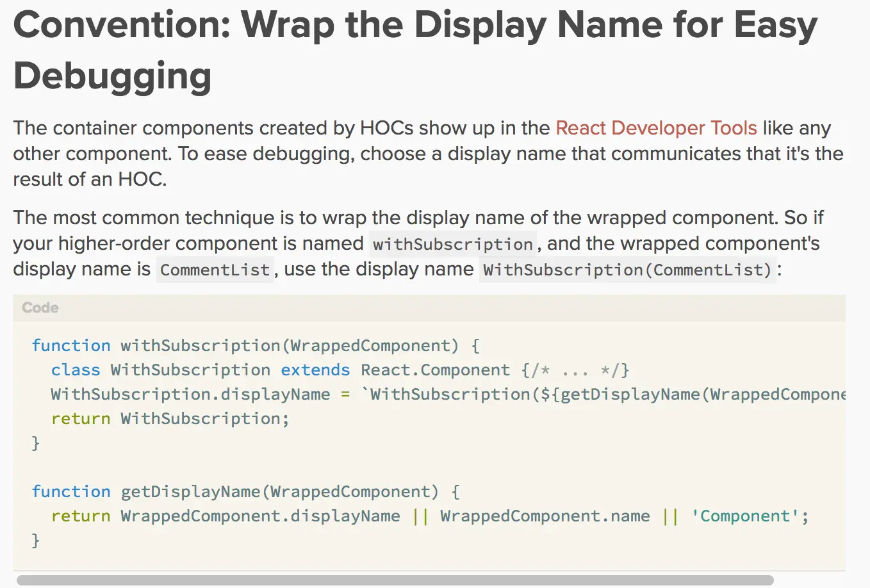870x588 pixels.
Task: Click the 'return WrappedComponent.displayName ||' code line
Action: pos(430,516)
